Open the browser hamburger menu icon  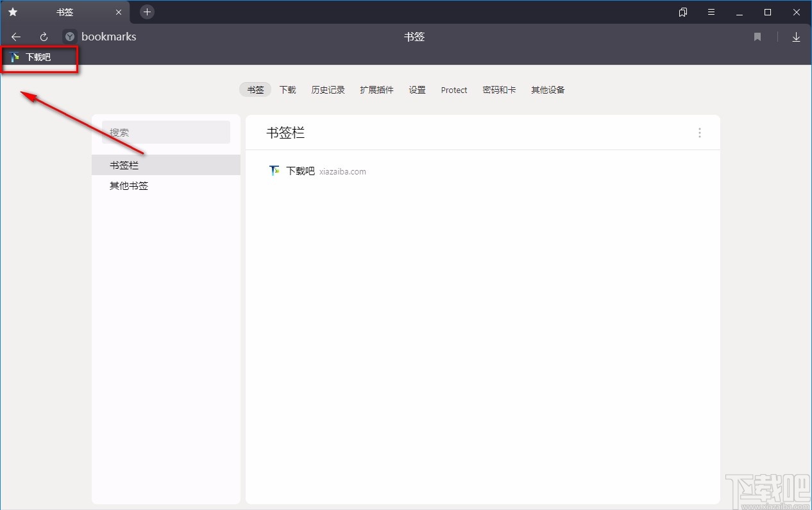(x=711, y=12)
